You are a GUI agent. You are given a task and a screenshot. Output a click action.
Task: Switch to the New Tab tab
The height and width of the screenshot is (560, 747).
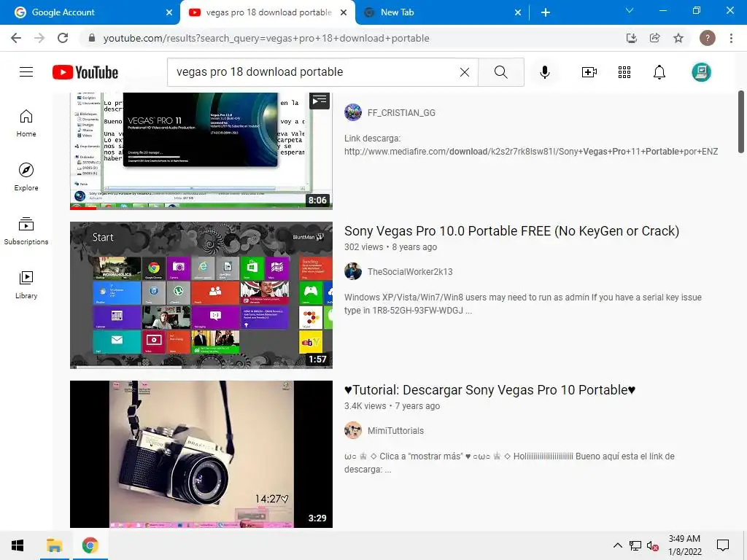coord(441,12)
